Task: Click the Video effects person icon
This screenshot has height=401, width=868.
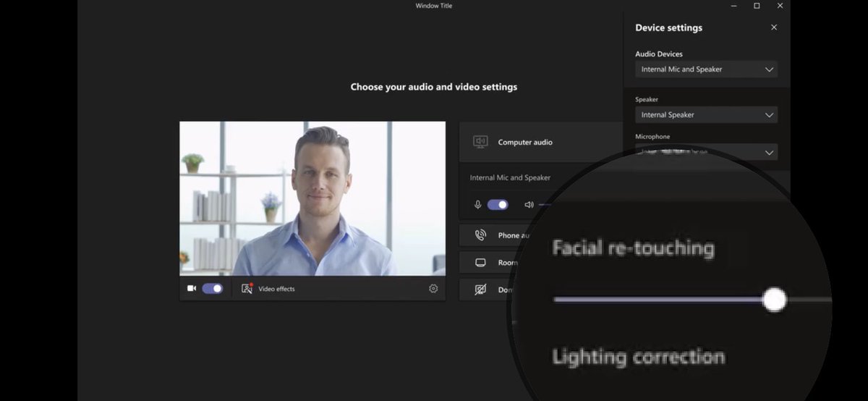Action: [x=247, y=288]
